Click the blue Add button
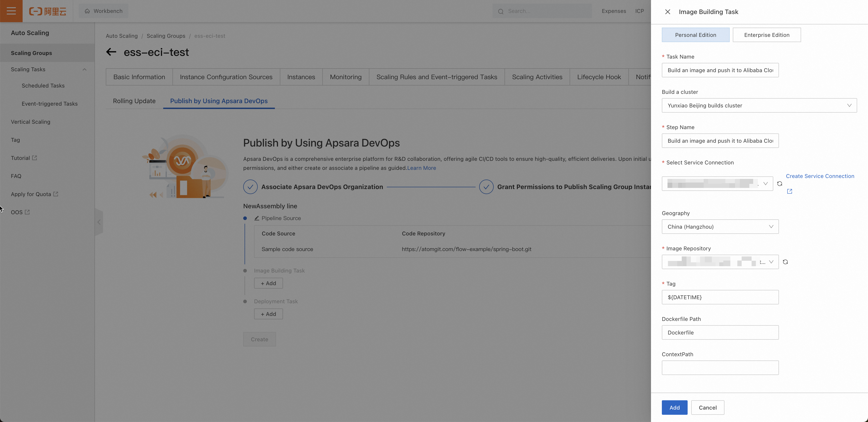The width and height of the screenshot is (868, 422). point(674,408)
